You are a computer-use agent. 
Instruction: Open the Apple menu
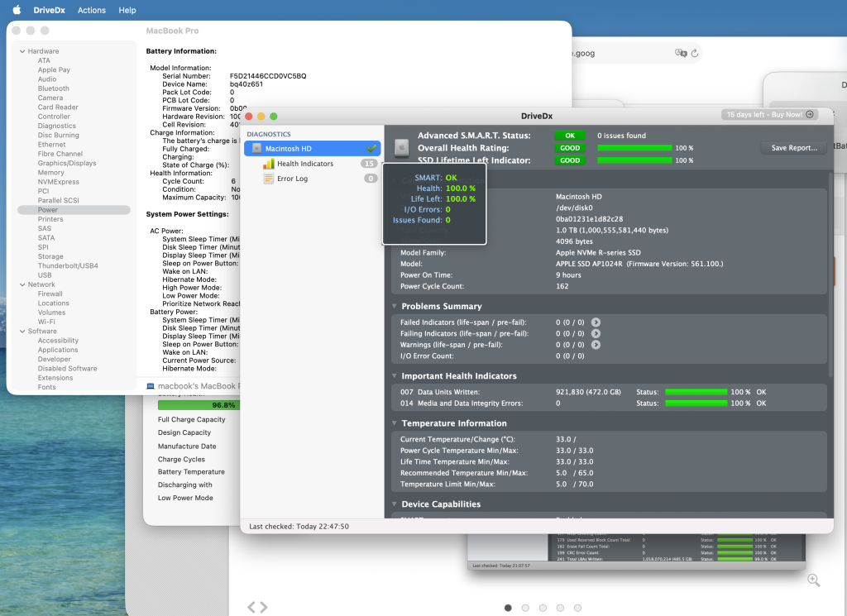pos(17,10)
